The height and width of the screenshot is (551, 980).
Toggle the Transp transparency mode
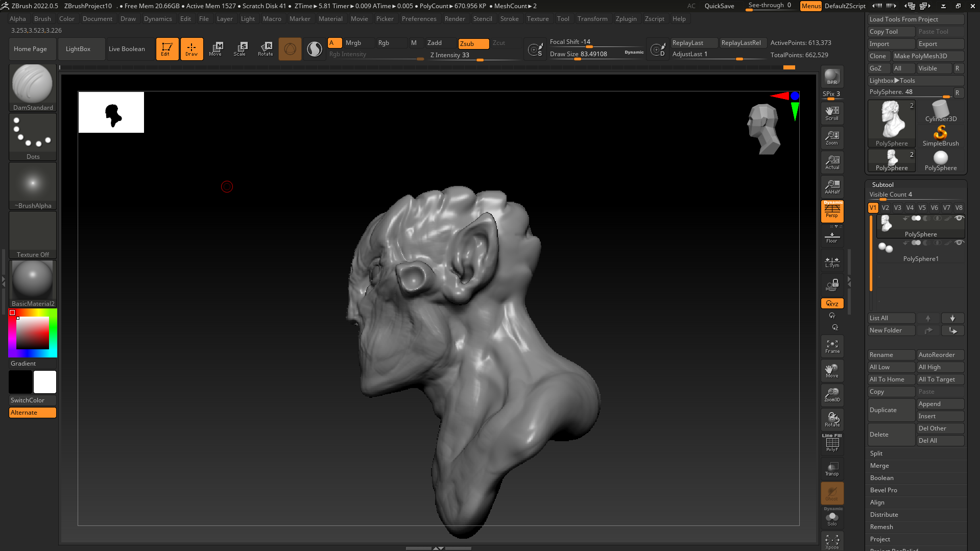(832, 469)
